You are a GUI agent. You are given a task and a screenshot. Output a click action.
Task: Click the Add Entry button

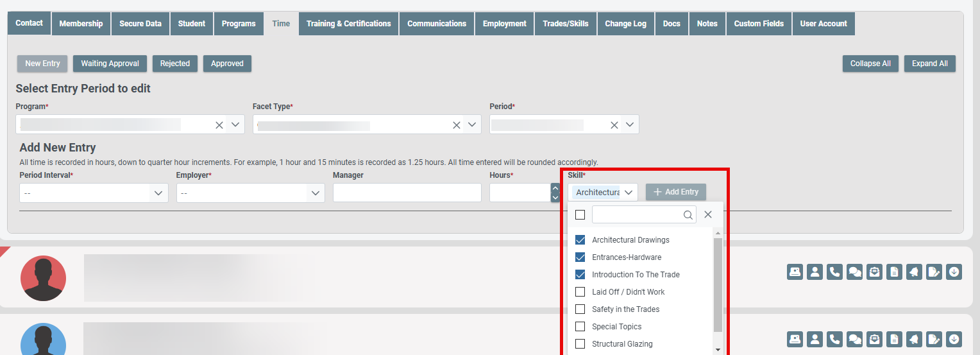[x=676, y=192]
